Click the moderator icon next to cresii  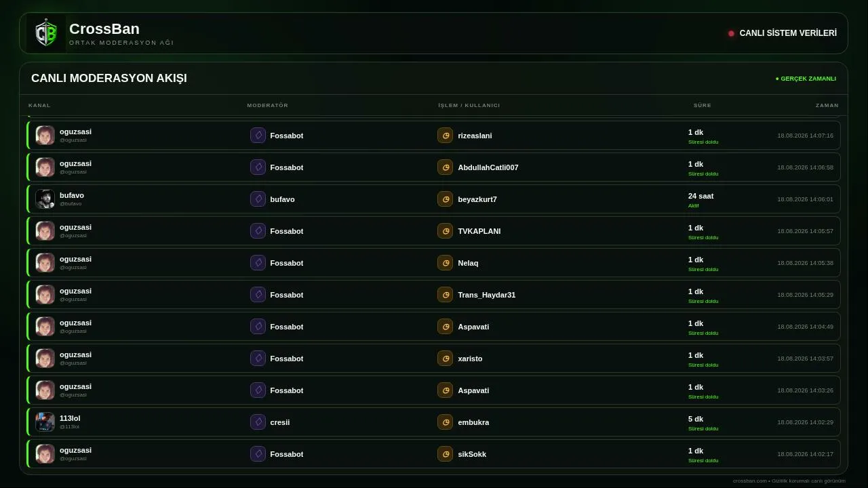pyautogui.click(x=258, y=422)
